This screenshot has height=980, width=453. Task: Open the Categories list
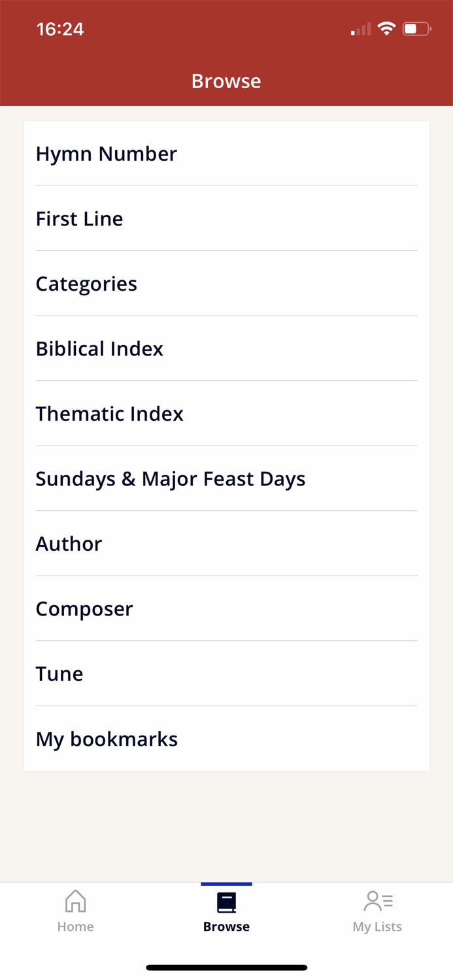point(86,284)
